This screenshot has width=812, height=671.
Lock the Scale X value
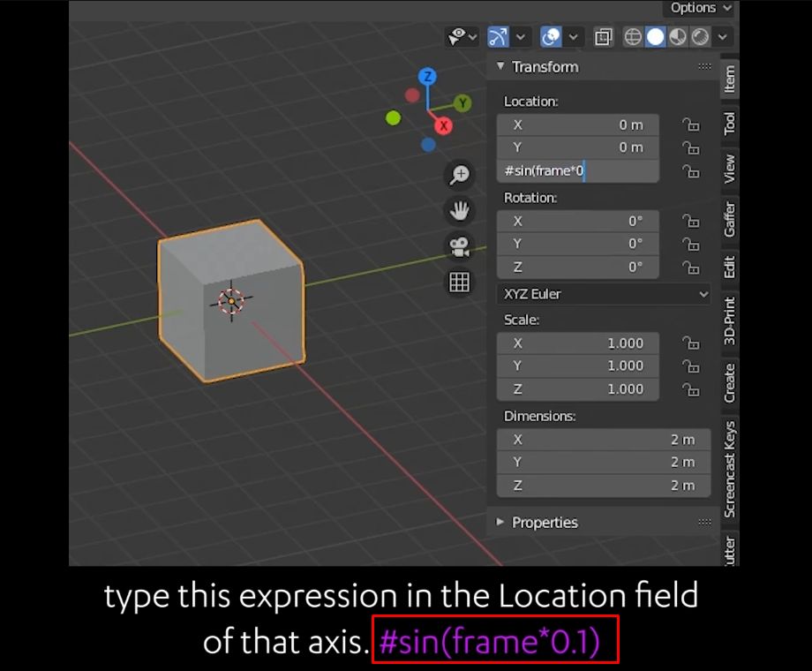click(691, 343)
